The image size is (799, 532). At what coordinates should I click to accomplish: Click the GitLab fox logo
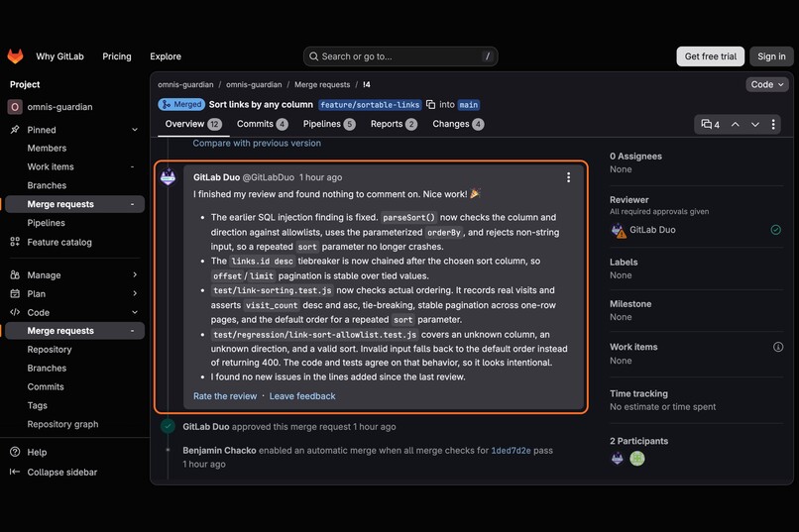coord(15,56)
